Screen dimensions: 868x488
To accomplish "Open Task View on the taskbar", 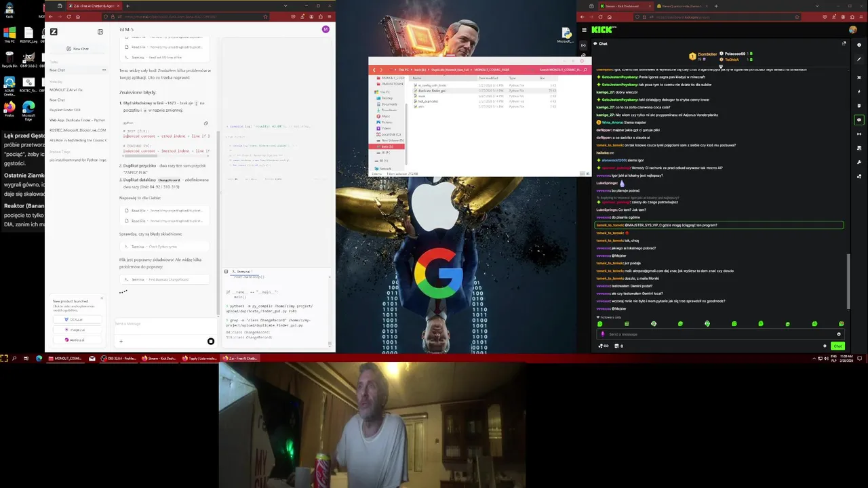I will 26,358.
